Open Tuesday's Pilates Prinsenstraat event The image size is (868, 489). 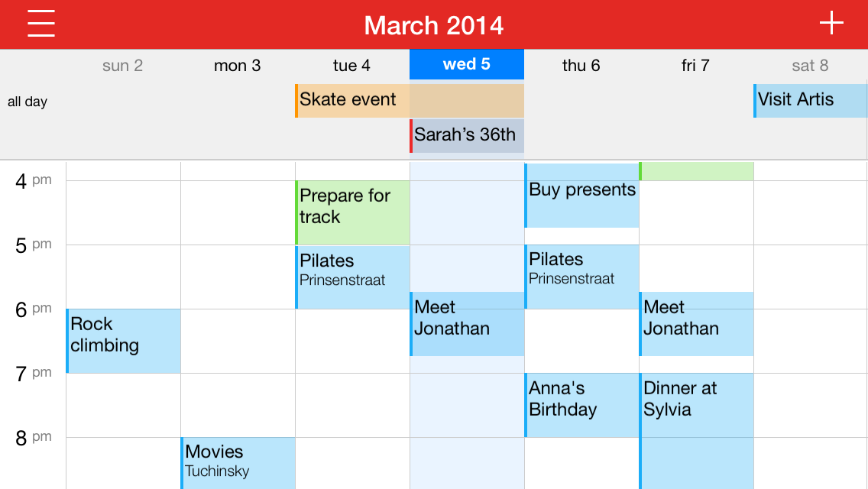[352, 277]
